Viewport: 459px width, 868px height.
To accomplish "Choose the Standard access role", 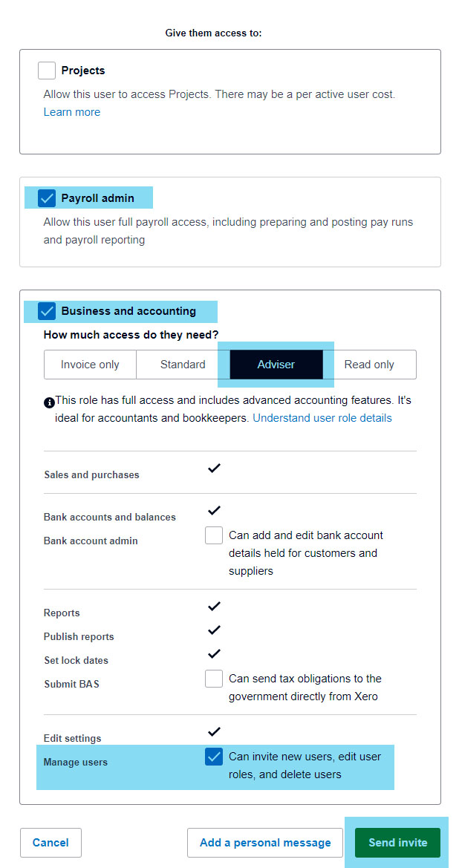I will pyautogui.click(x=183, y=365).
